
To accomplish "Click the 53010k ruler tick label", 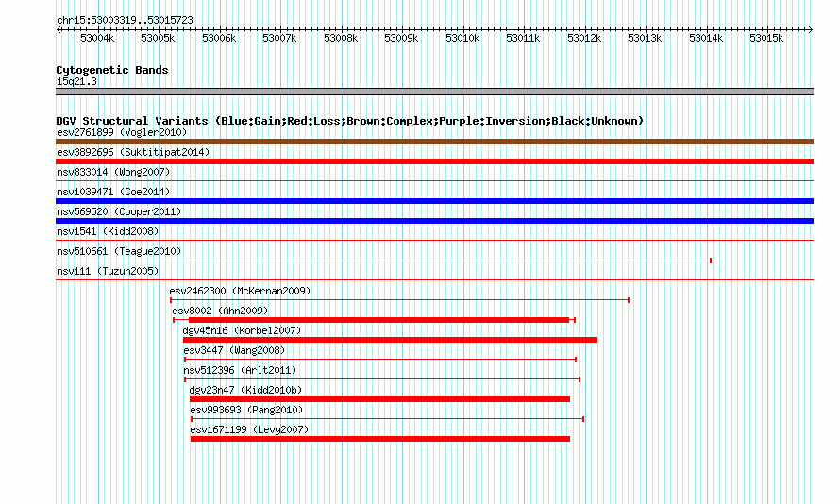I will tap(462, 38).
